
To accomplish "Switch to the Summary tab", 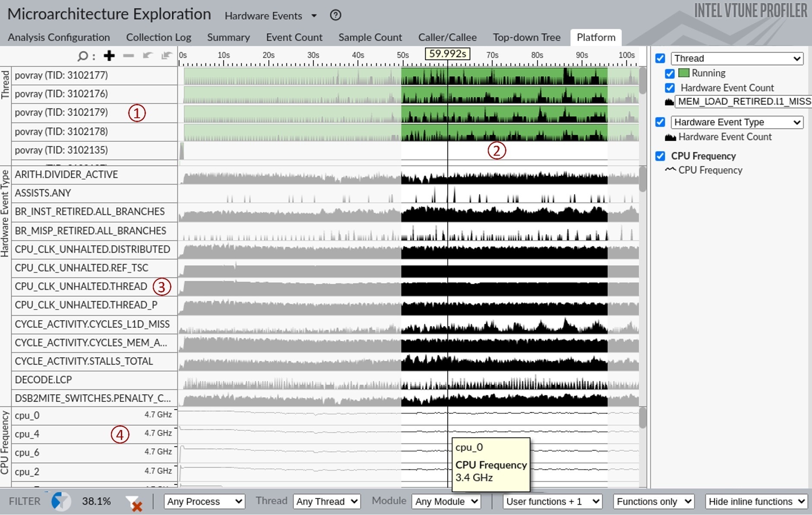I will click(x=228, y=38).
